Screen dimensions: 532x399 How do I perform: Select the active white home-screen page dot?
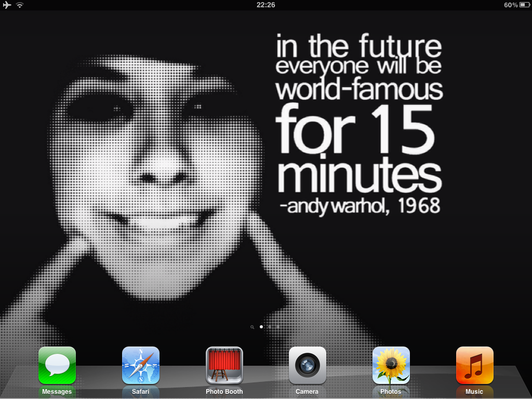click(x=261, y=327)
